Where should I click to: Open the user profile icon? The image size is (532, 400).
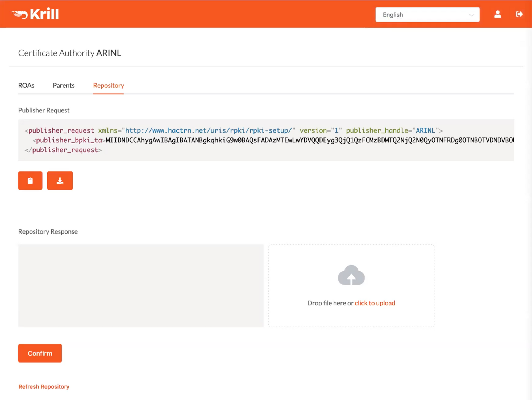(497, 14)
